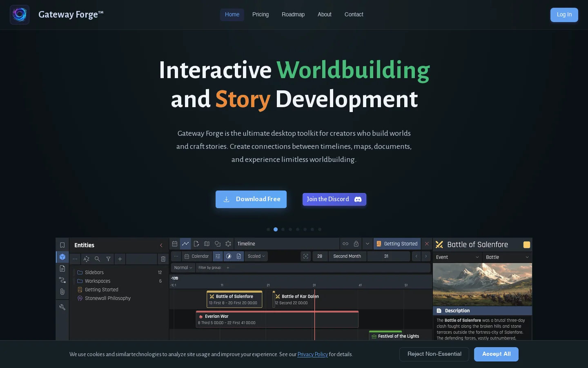Open the documents icon in app sidebar
Viewport: 588px width, 368px height.
(62, 269)
